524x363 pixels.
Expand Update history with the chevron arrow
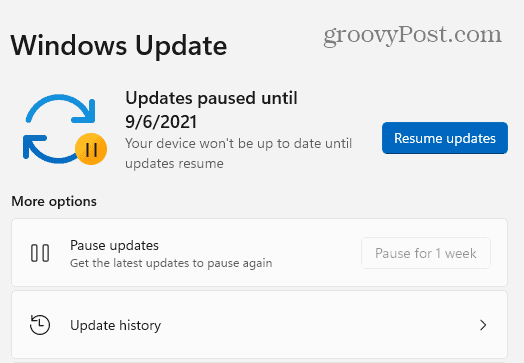click(x=483, y=325)
